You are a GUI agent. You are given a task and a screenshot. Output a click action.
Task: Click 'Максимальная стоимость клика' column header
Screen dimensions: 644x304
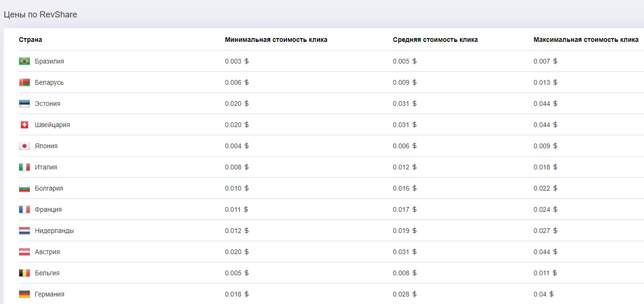tap(586, 40)
